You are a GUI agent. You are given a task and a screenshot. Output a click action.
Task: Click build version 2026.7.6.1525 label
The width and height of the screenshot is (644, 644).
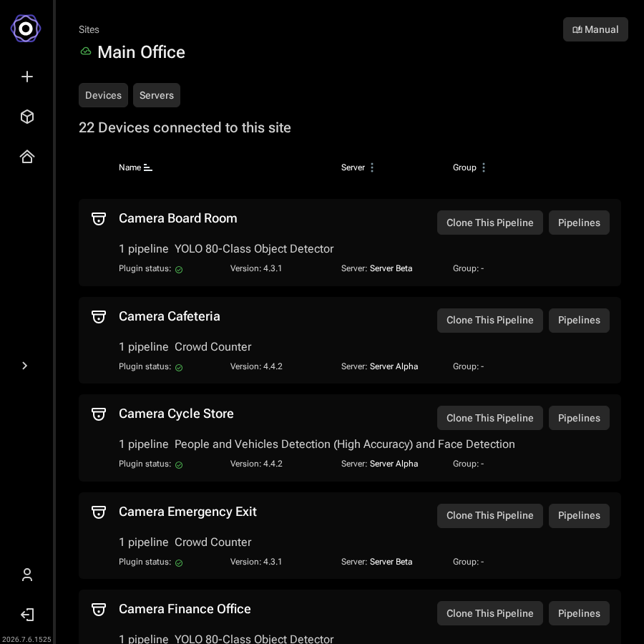pos(26,640)
